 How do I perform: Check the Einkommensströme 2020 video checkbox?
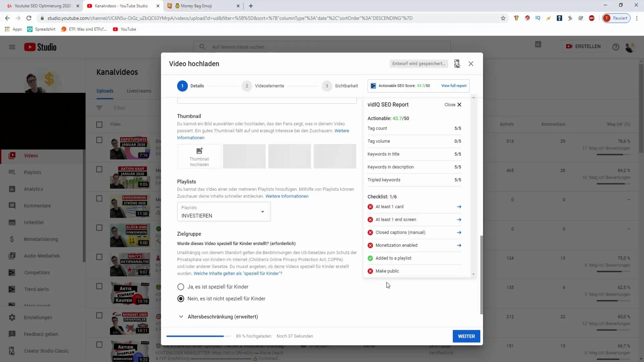tap(99, 198)
